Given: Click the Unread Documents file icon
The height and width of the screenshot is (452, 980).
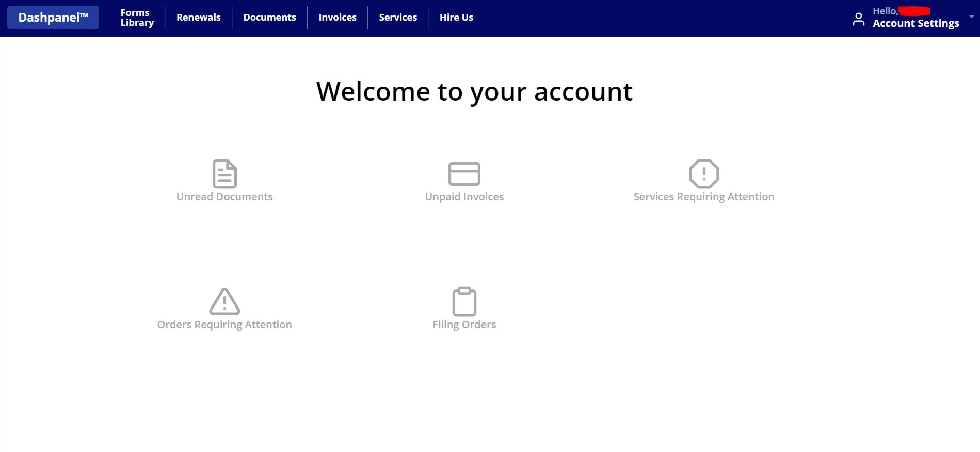Looking at the screenshot, I should click(x=224, y=174).
